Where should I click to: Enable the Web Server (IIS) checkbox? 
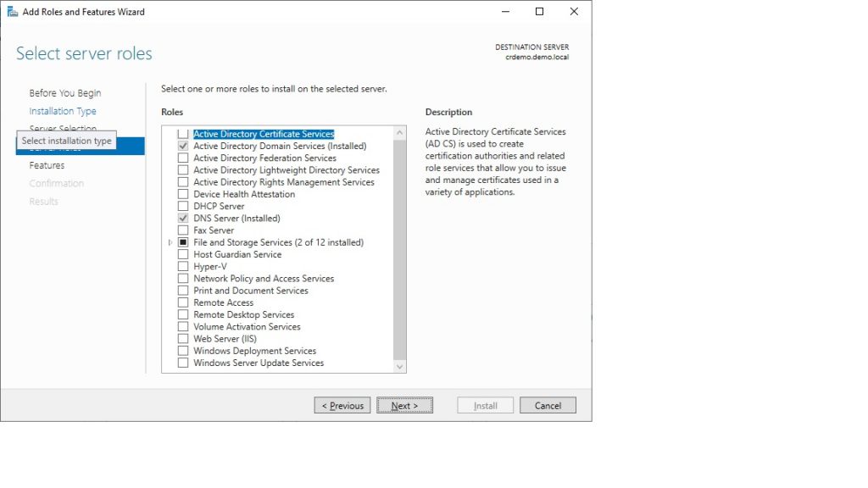[183, 339]
